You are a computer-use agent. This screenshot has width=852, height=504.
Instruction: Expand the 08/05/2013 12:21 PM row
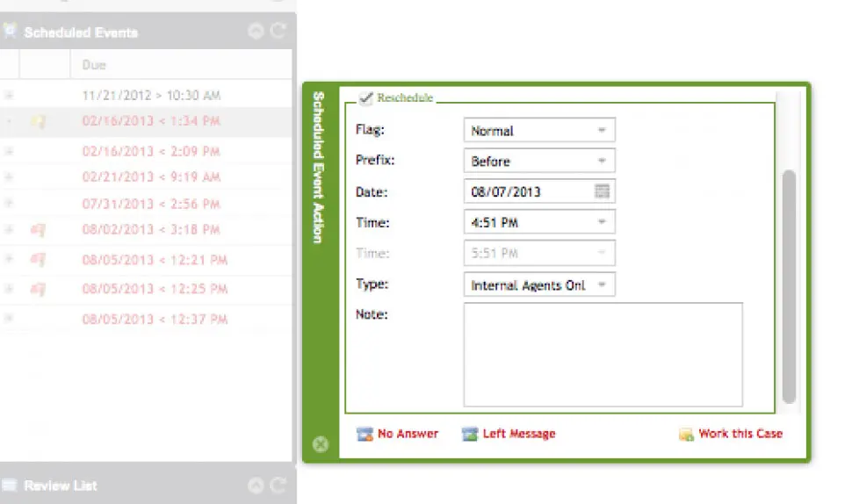coord(9,259)
